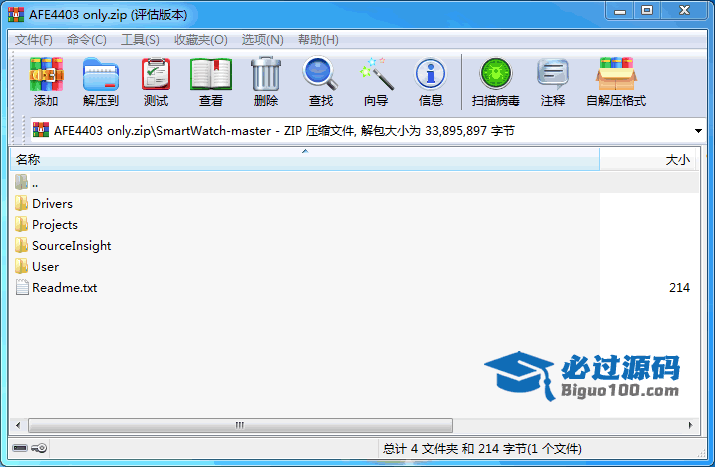Open the 命令(C) menu

tap(87, 40)
